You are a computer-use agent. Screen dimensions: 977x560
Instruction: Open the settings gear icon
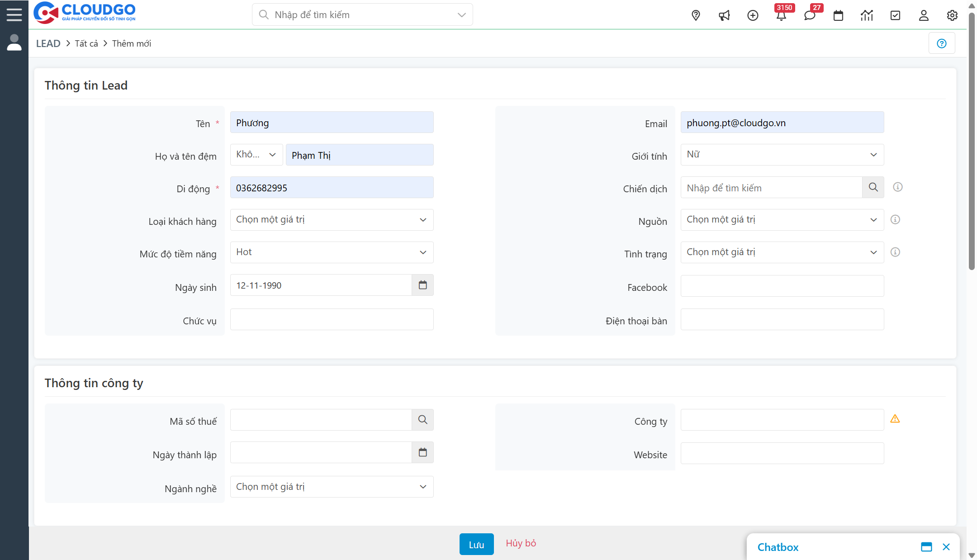[x=952, y=15]
